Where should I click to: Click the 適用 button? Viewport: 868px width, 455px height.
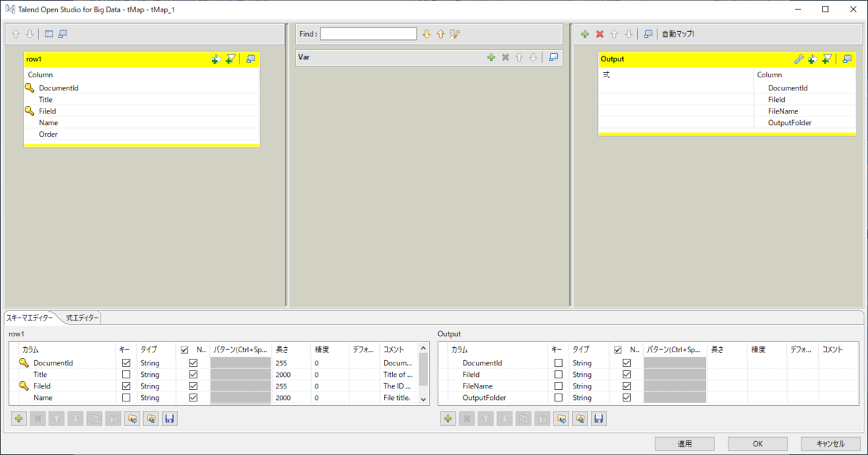click(684, 443)
